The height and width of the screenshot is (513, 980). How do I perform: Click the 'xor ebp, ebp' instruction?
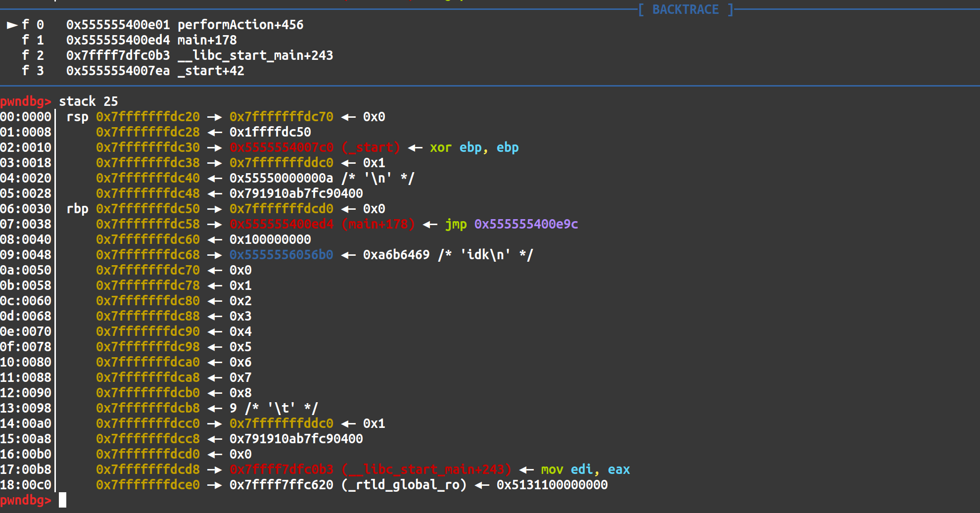[474, 147]
